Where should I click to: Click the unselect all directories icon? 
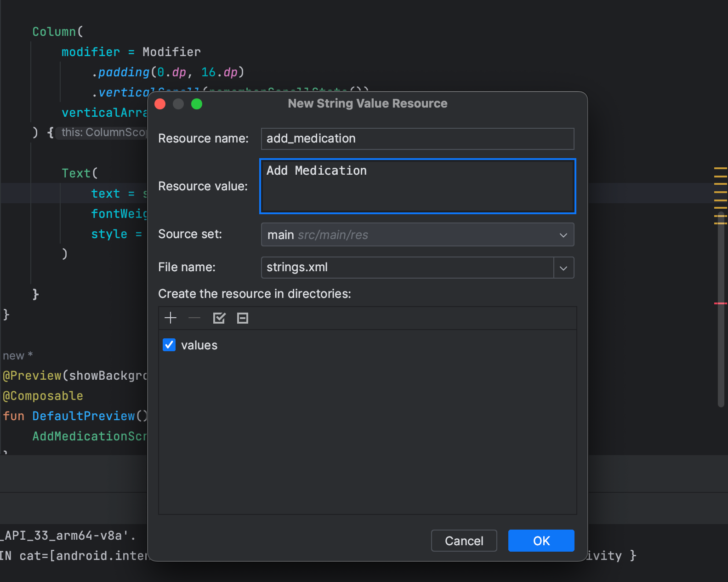[243, 318]
